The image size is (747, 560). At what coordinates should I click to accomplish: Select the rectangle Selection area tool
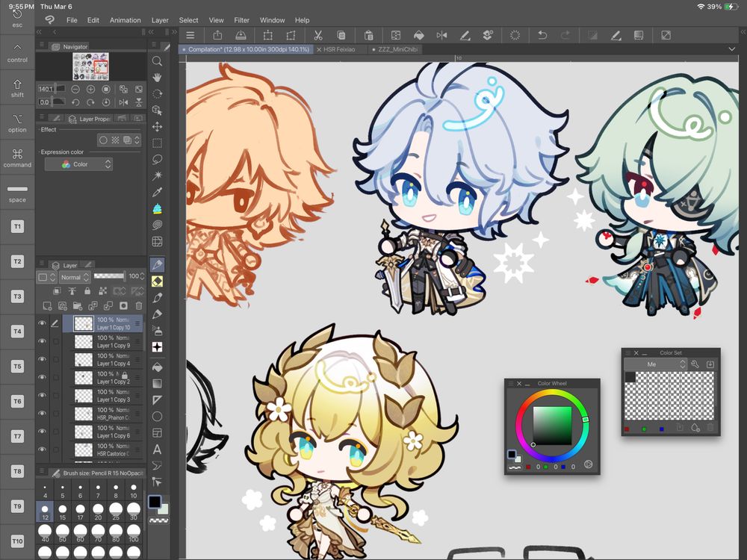pyautogui.click(x=157, y=143)
